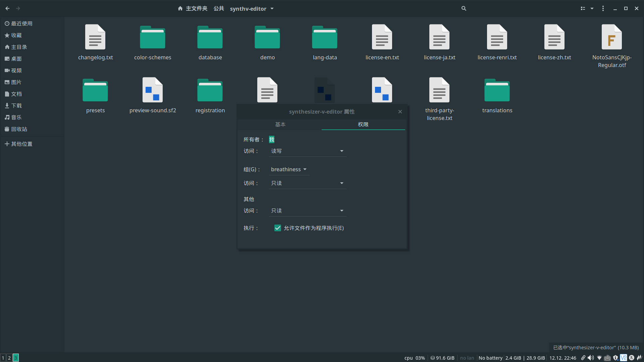Toggle allow executing file as program checkbox

pos(277,228)
